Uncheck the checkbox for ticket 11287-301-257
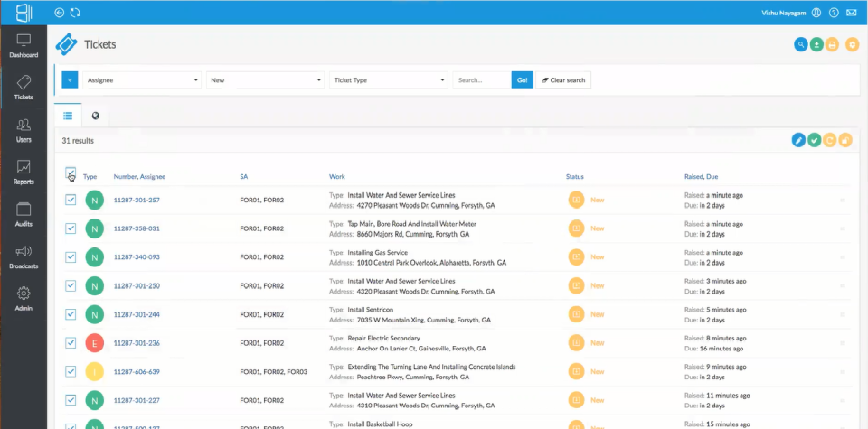Image resolution: width=868 pixels, height=429 pixels. tap(71, 200)
